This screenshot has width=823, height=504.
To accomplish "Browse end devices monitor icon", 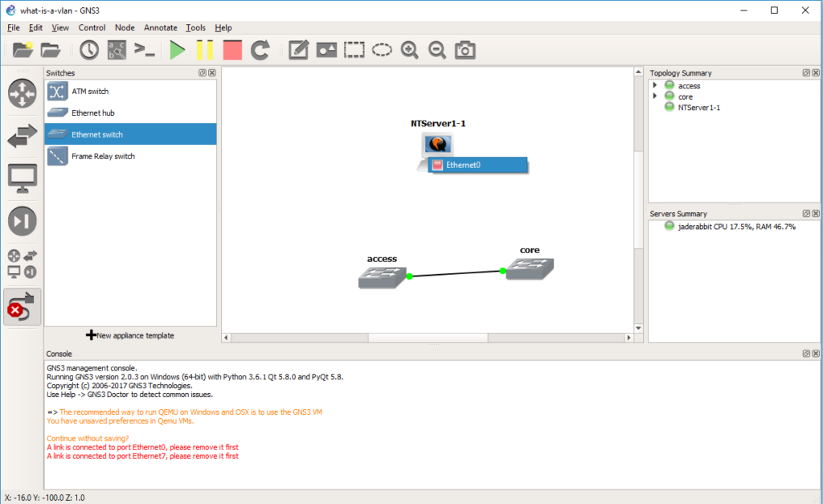I will coord(23,178).
